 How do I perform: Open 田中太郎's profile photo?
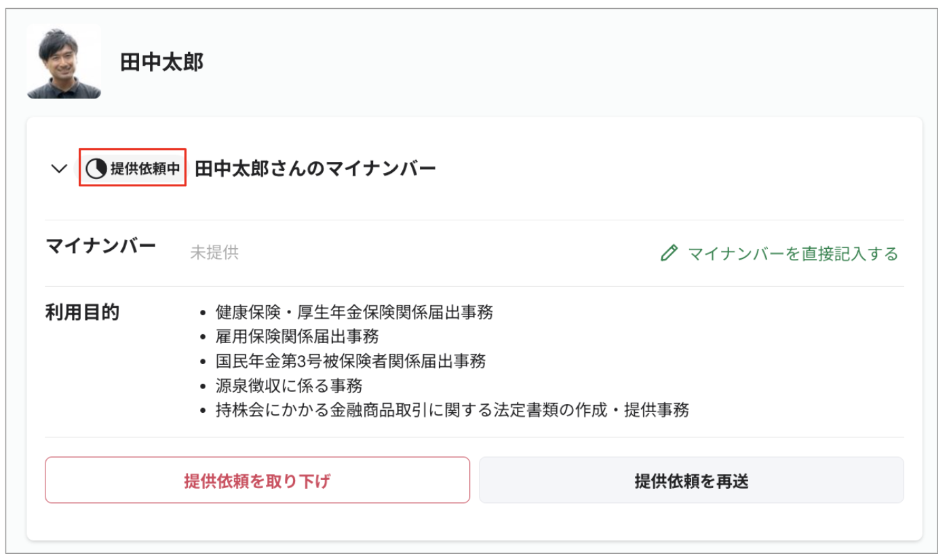click(x=64, y=61)
